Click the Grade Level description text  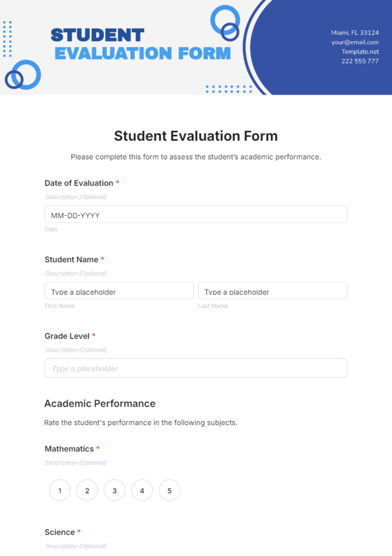pyautogui.click(x=76, y=350)
